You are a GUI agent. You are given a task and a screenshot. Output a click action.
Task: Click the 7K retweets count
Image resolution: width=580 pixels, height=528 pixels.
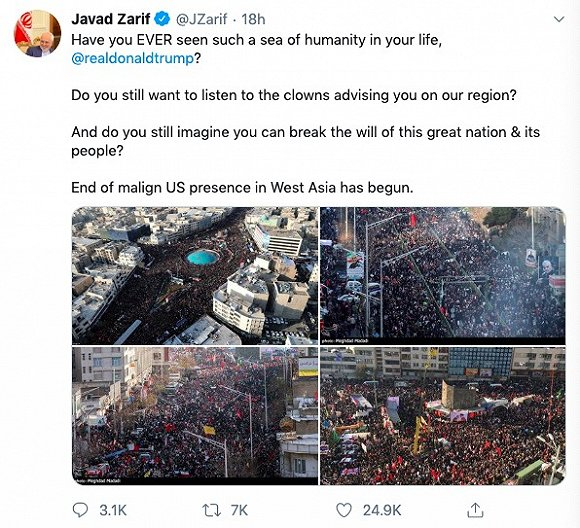coord(239,511)
